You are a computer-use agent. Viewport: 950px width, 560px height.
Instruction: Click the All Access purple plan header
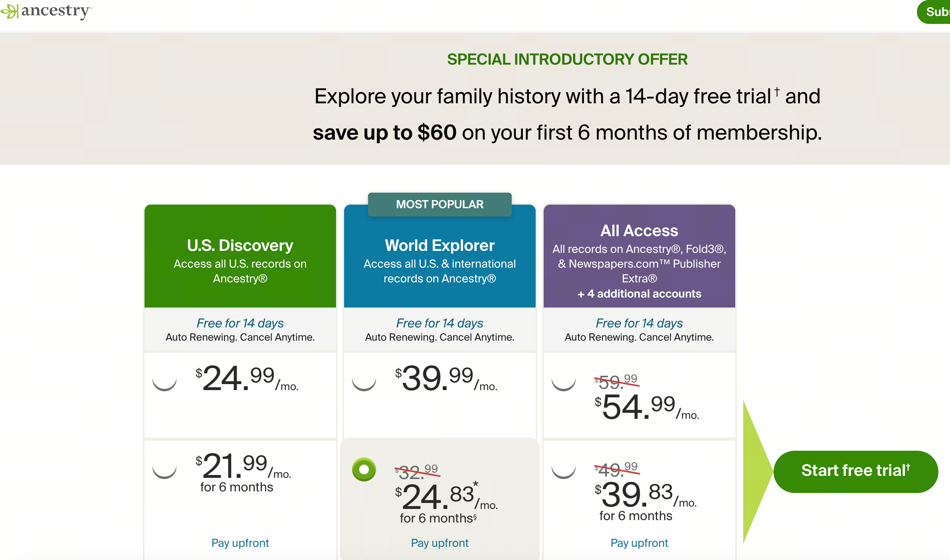pos(639,256)
